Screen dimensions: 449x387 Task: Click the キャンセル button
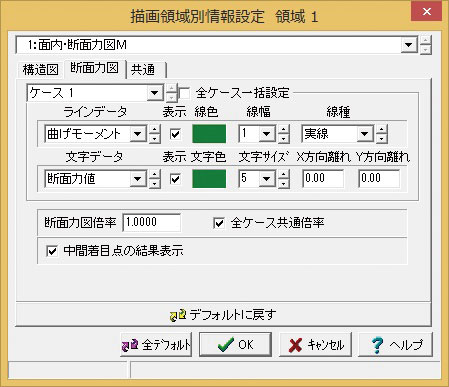[315, 345]
